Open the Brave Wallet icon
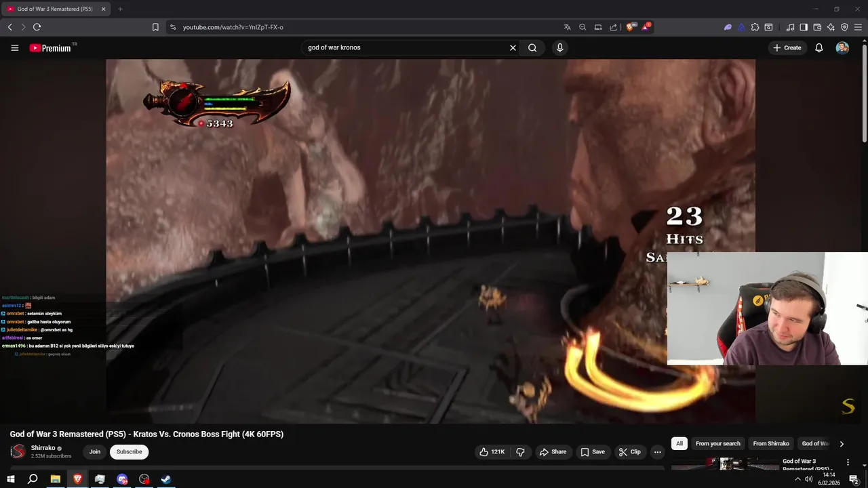Screen dimensions: 868x488 pos(817,27)
